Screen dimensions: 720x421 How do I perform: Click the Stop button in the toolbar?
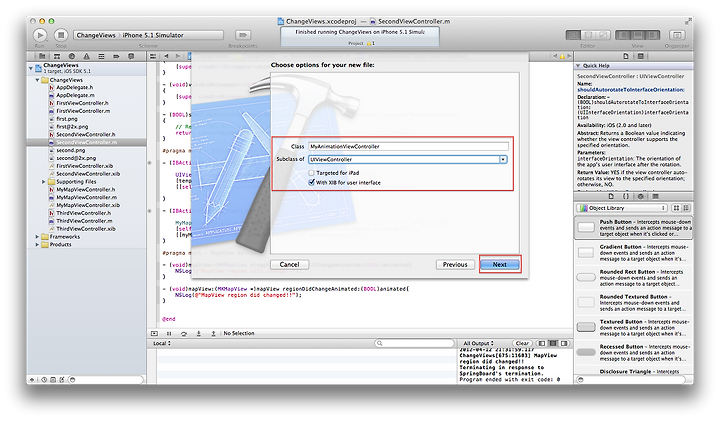(x=61, y=35)
